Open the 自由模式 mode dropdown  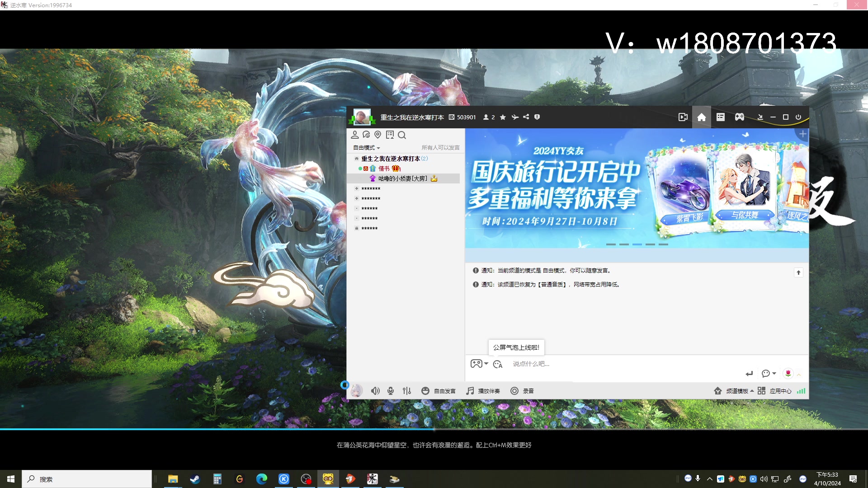(367, 148)
